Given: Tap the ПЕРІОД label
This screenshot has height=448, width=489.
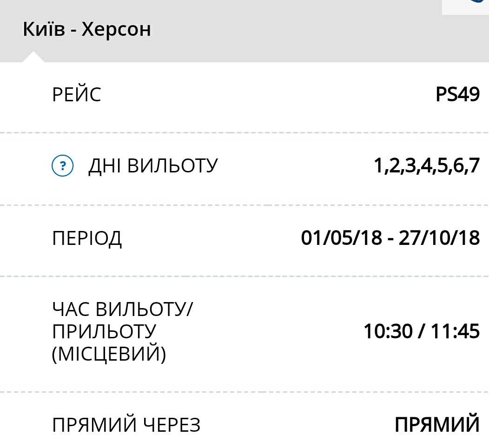Looking at the screenshot, I should point(87,238).
